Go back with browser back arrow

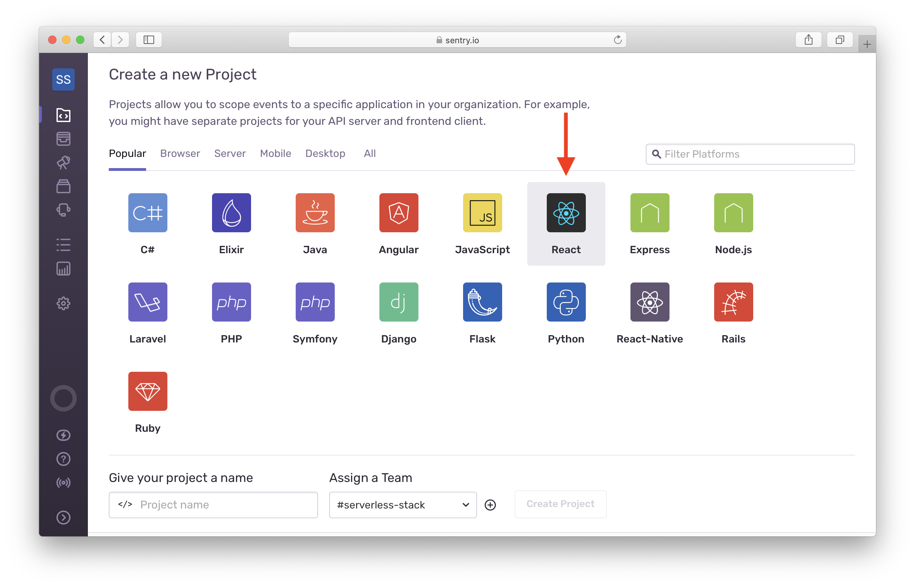(x=102, y=40)
